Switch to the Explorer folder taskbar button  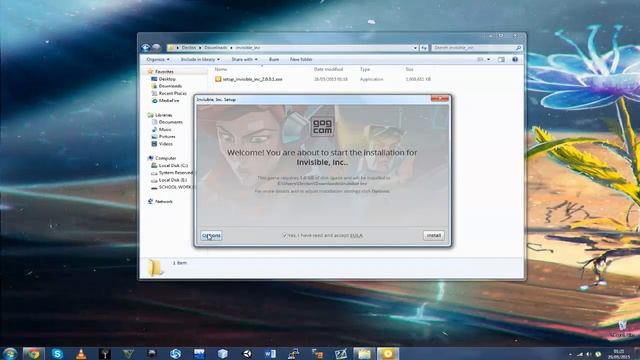(364, 353)
